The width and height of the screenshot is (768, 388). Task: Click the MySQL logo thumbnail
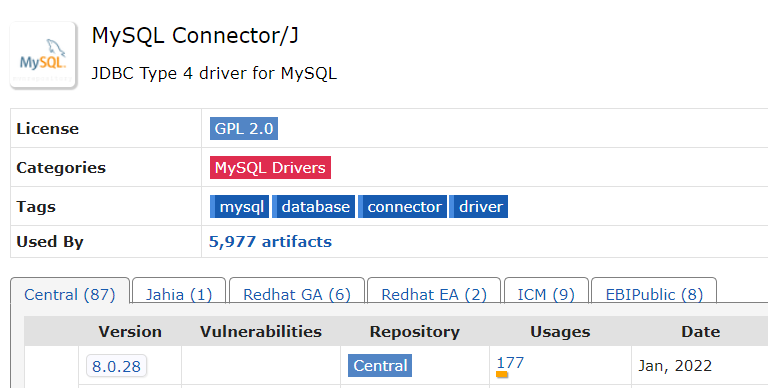click(x=43, y=55)
